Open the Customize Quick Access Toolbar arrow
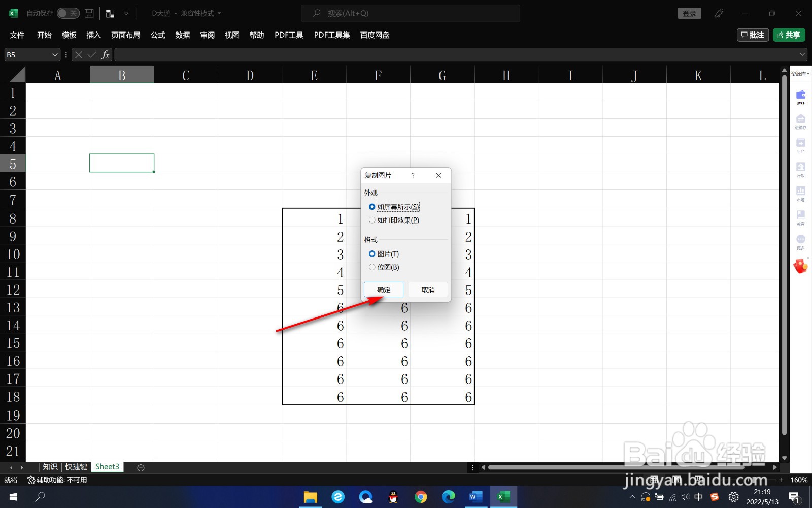 pyautogui.click(x=126, y=13)
